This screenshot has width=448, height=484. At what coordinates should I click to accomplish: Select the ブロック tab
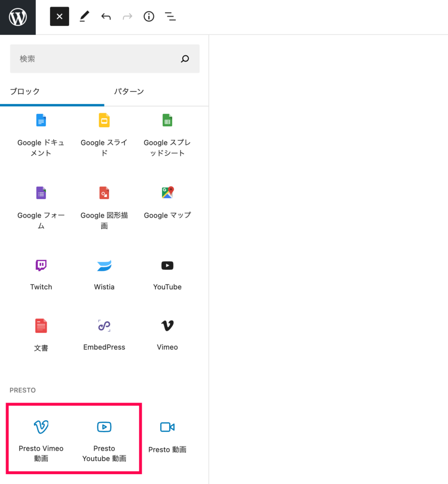coord(25,91)
